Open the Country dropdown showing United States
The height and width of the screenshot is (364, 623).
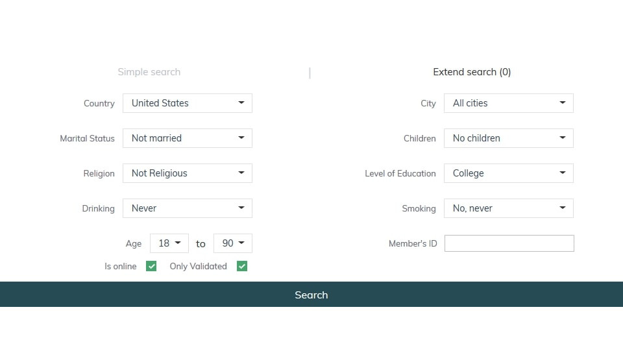(187, 103)
